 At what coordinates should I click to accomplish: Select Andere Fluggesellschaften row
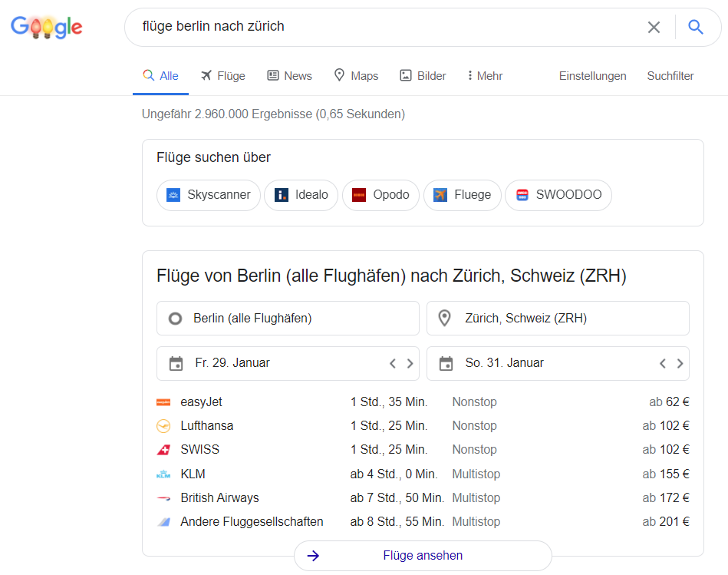(423, 521)
